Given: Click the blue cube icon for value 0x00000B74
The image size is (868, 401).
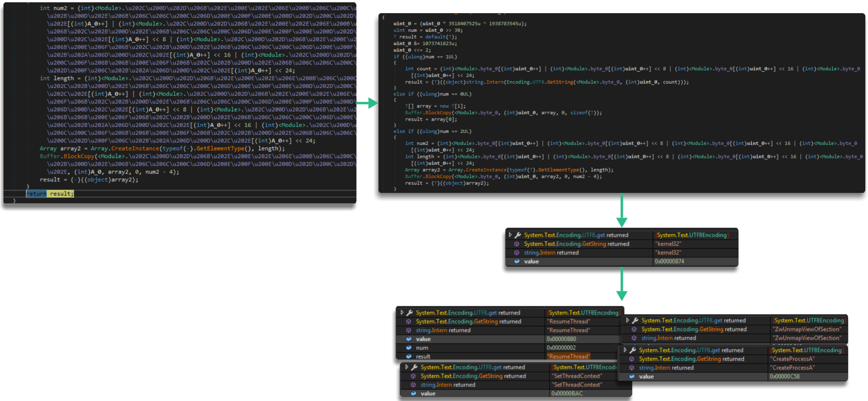Looking at the screenshot, I should coord(517,262).
